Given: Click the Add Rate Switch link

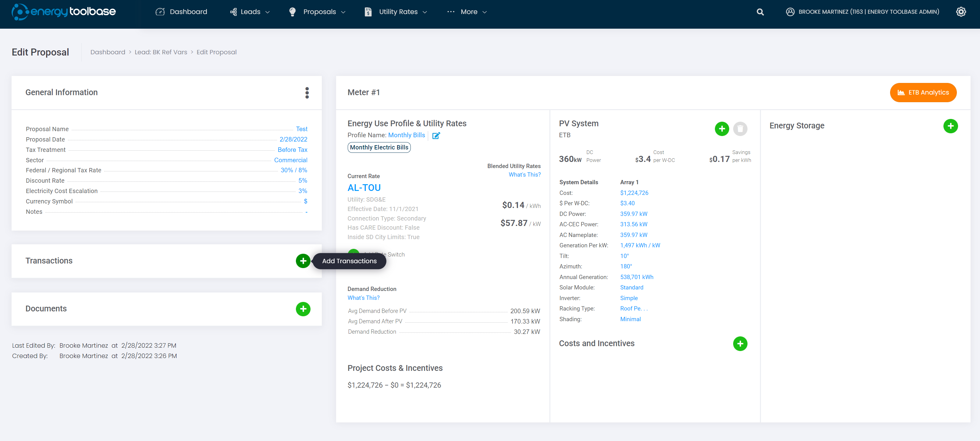Looking at the screenshot, I should (x=384, y=254).
